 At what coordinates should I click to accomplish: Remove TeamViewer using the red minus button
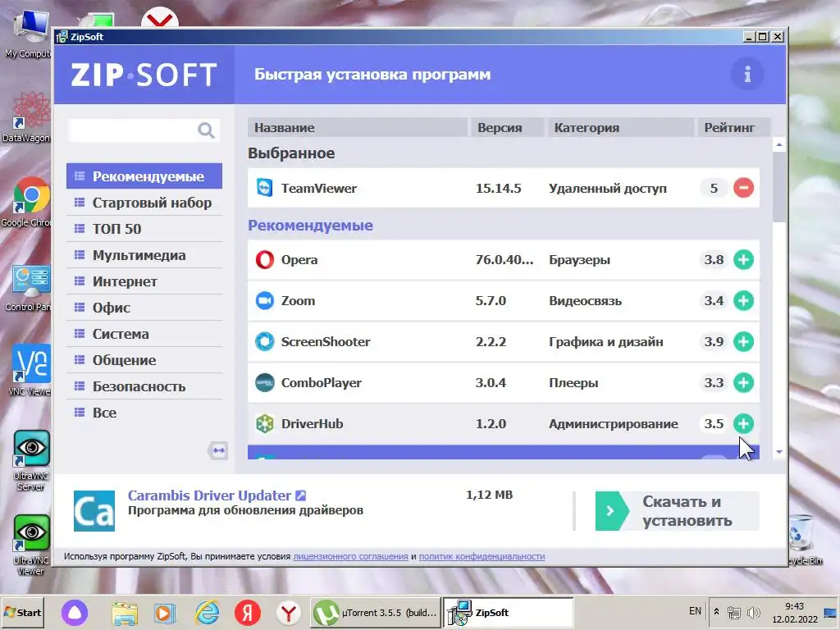[743, 188]
